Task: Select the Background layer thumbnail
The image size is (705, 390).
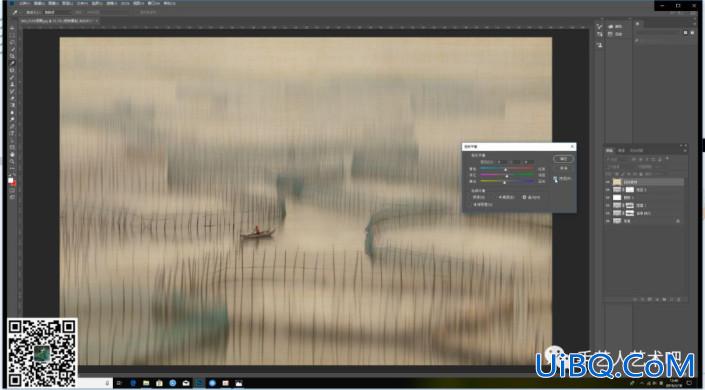Action: tap(617, 221)
